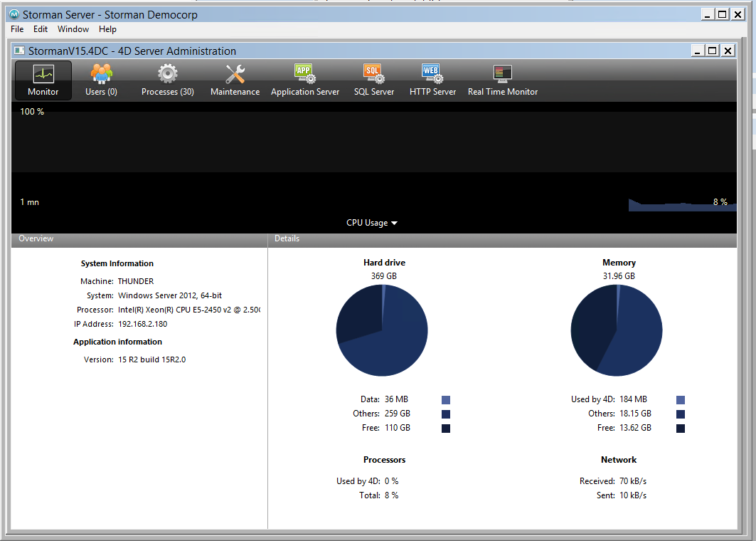This screenshot has height=541, width=756.
Task: Select the Monitor page icon
Action: click(x=43, y=74)
